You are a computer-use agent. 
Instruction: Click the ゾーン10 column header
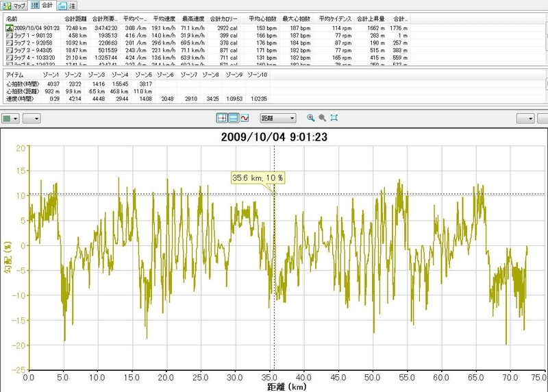pyautogui.click(x=258, y=75)
